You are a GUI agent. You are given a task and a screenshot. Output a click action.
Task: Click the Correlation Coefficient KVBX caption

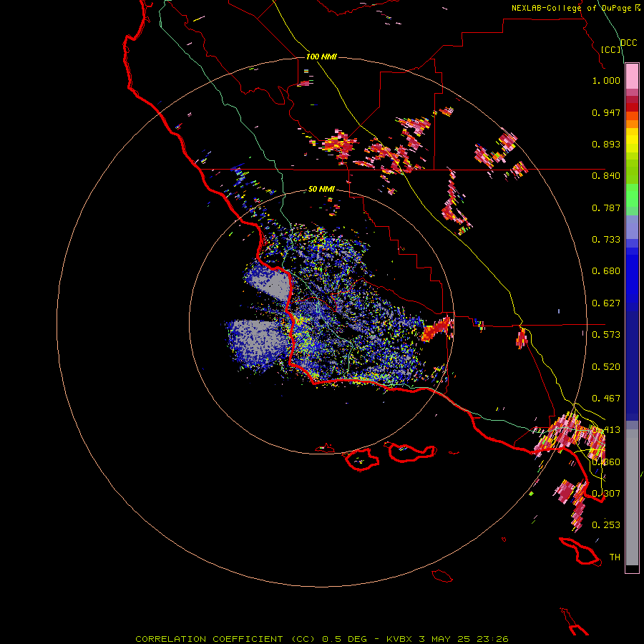pyautogui.click(x=322, y=639)
